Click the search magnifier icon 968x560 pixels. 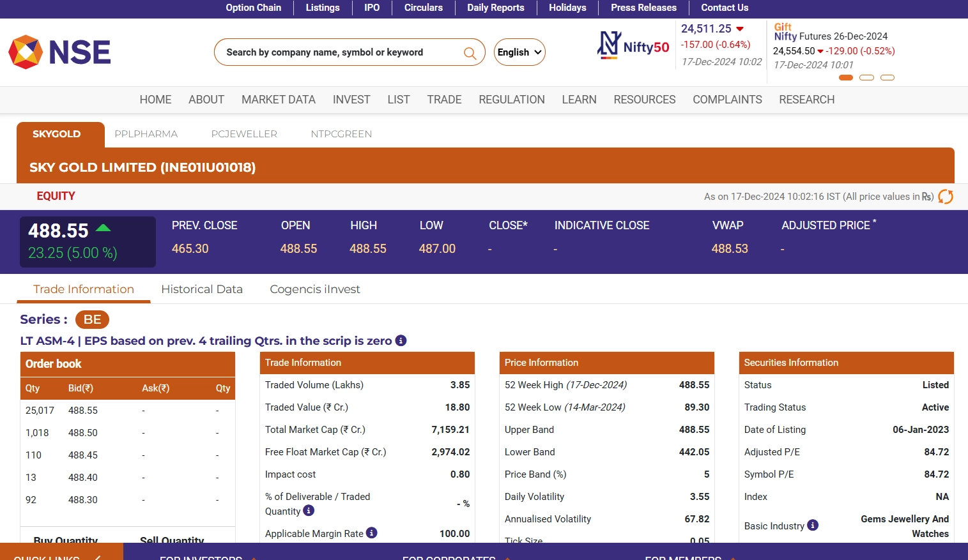470,53
